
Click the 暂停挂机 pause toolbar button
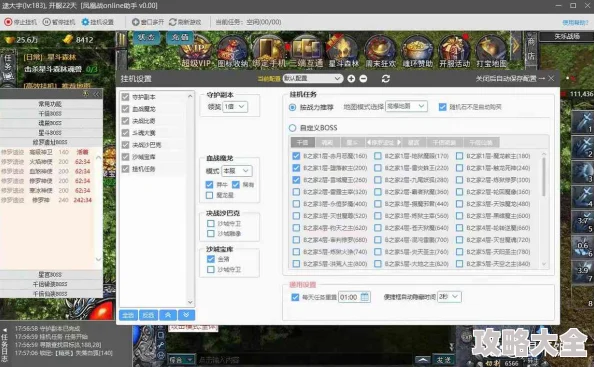(x=59, y=22)
